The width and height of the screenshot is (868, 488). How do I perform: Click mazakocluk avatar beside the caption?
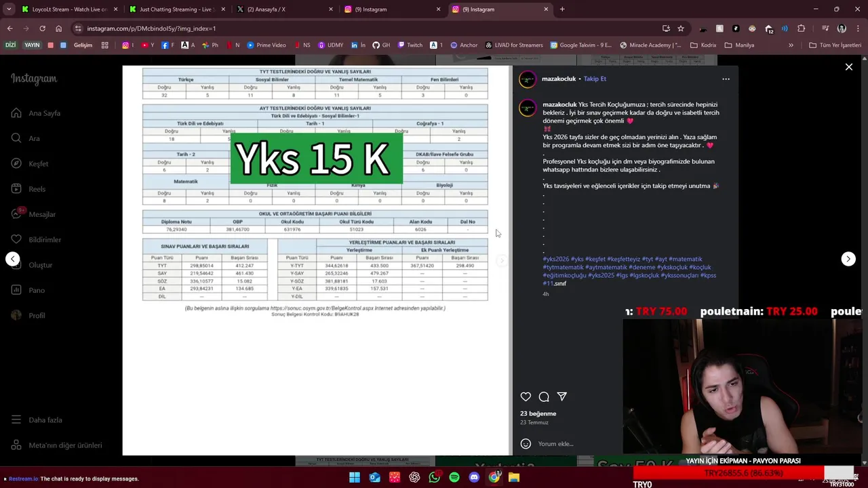[528, 108]
